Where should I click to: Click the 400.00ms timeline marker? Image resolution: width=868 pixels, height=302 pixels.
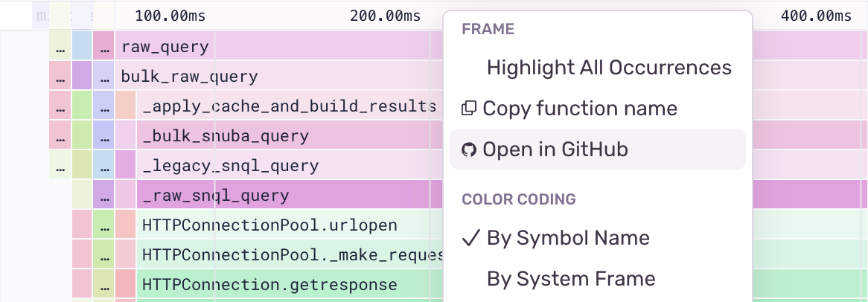(816, 16)
